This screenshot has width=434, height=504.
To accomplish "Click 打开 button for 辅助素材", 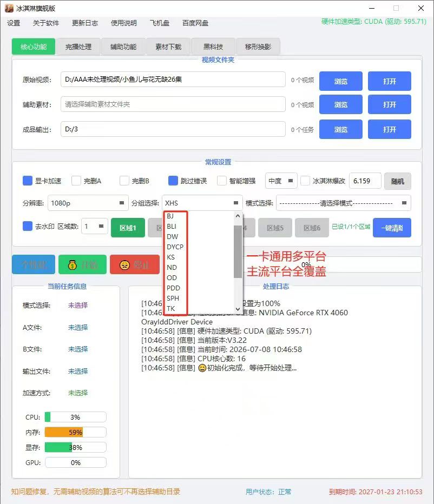I will (389, 104).
